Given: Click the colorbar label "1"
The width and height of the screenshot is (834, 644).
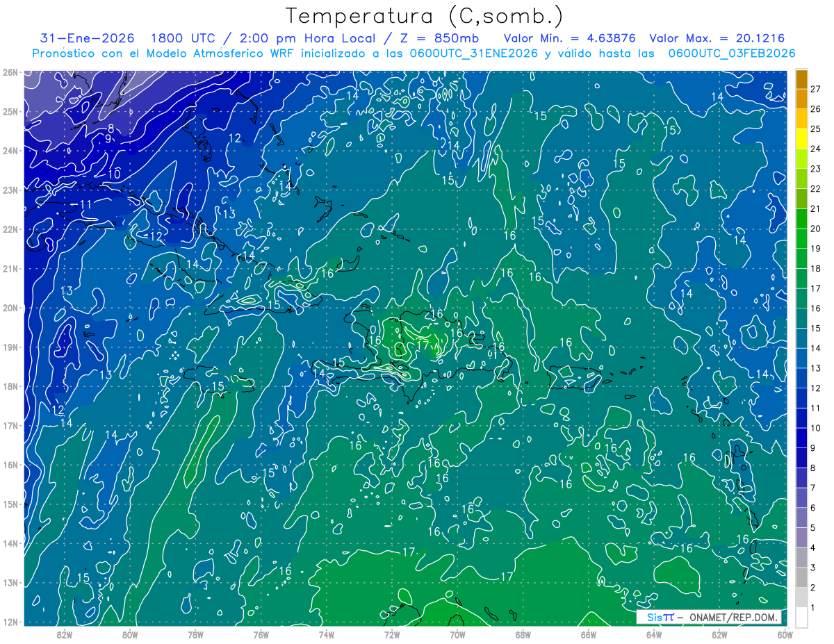Looking at the screenshot, I should point(813,607).
